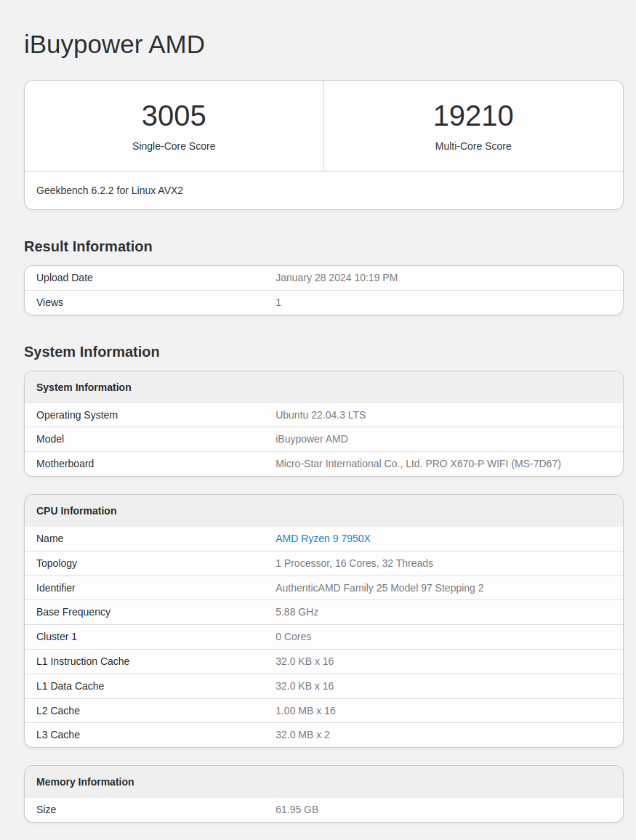Click the 5.88 GHz base frequency value
The height and width of the screenshot is (840, 636).
(x=297, y=612)
